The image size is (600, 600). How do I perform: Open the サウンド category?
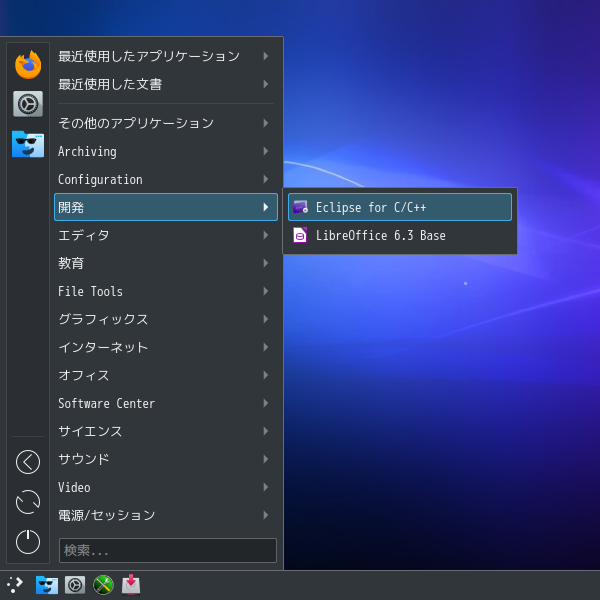tap(166, 459)
